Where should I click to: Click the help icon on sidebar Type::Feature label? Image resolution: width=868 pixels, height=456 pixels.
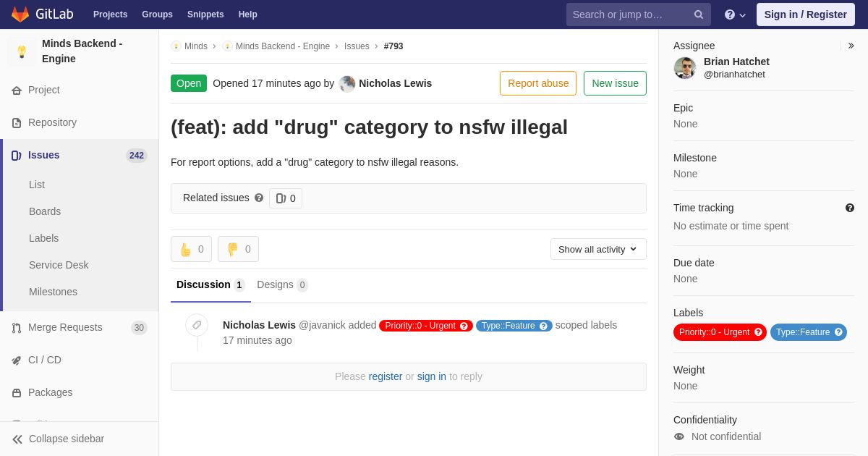[838, 332]
